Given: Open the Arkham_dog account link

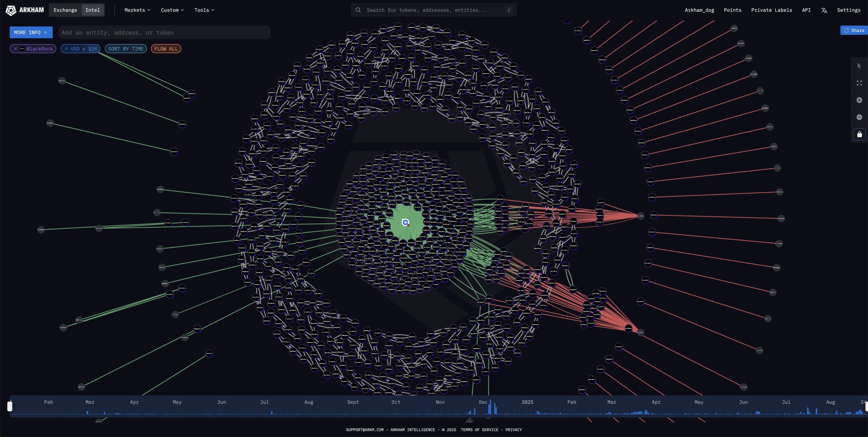Looking at the screenshot, I should coord(699,10).
